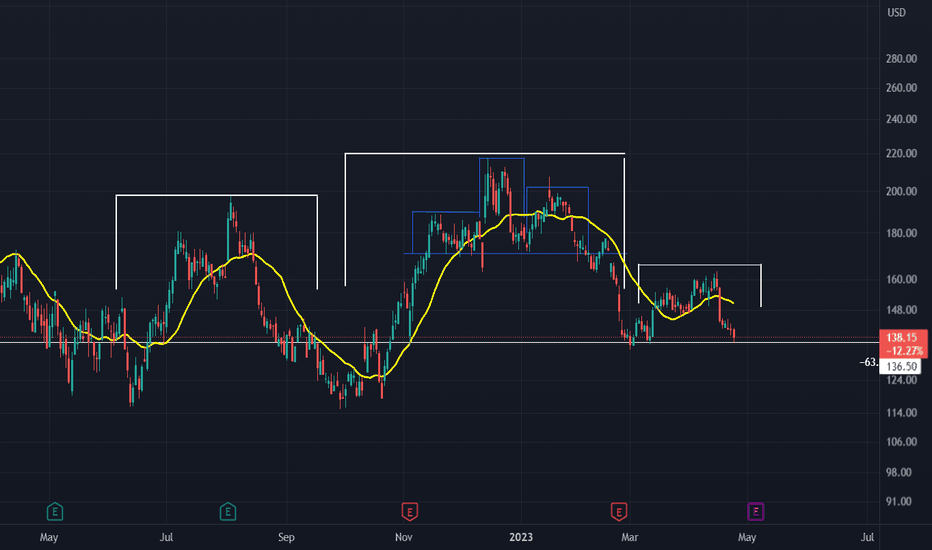Click the 98.00 price axis label
This screenshot has width=932, height=550.
tap(899, 473)
